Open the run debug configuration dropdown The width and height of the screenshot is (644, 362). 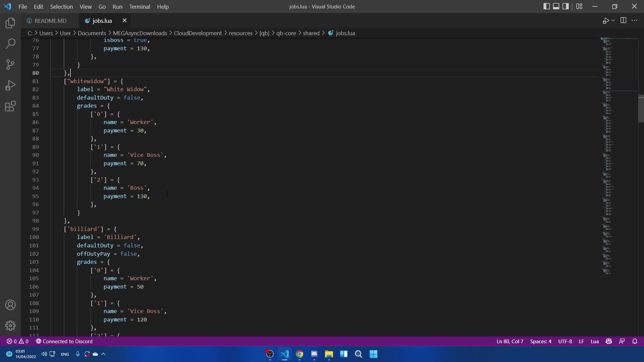click(x=612, y=20)
